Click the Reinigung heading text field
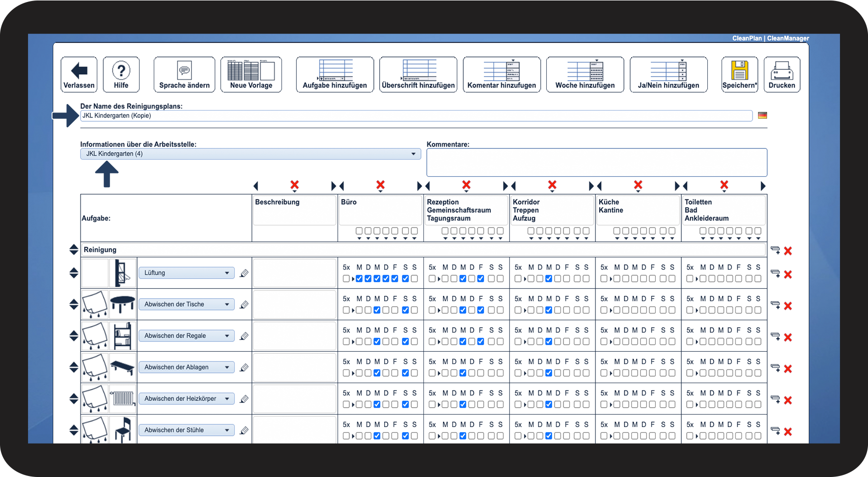The width and height of the screenshot is (868, 477). pyautogui.click(x=423, y=250)
